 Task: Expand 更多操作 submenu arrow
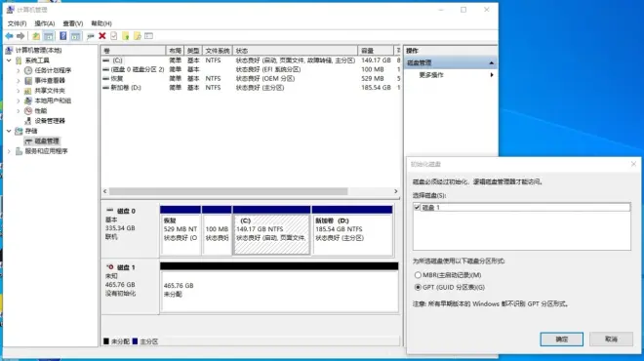click(492, 75)
